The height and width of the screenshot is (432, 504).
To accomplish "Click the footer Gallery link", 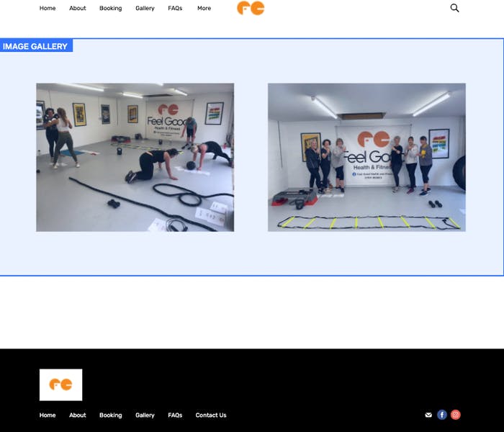I will 145,415.
